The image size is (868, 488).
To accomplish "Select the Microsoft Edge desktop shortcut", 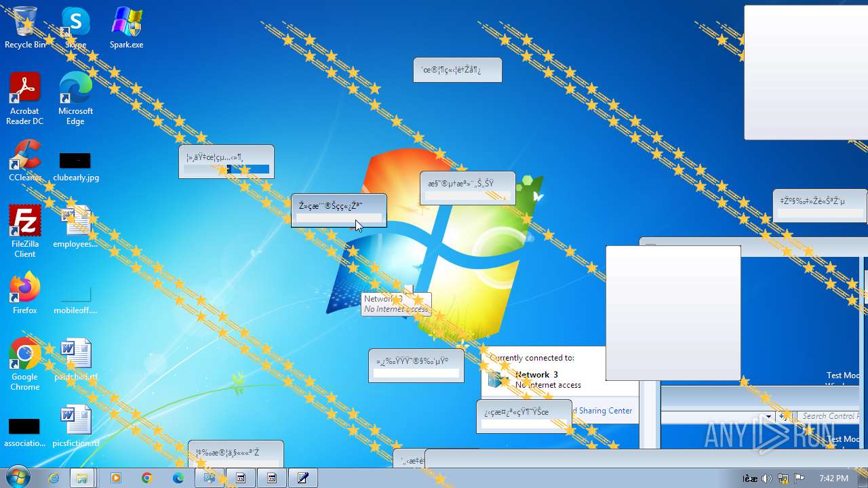I will [75, 98].
